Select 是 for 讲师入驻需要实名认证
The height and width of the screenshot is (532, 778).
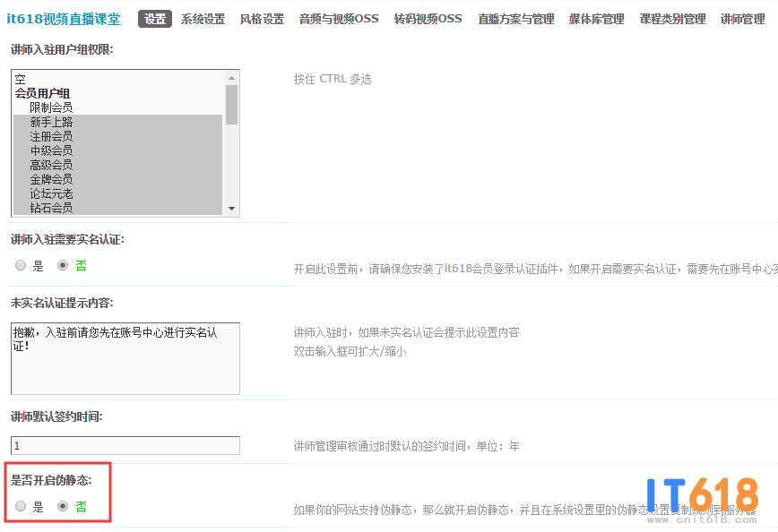(x=21, y=266)
